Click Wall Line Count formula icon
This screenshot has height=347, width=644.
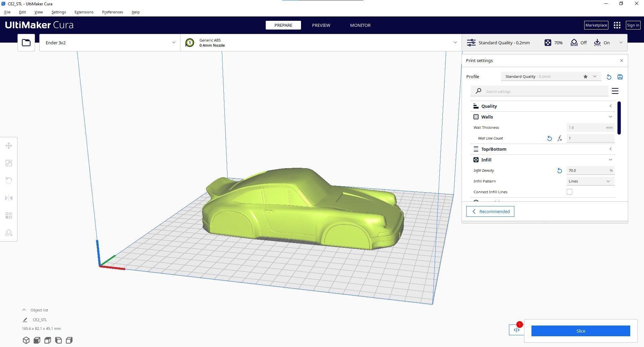[x=560, y=138]
